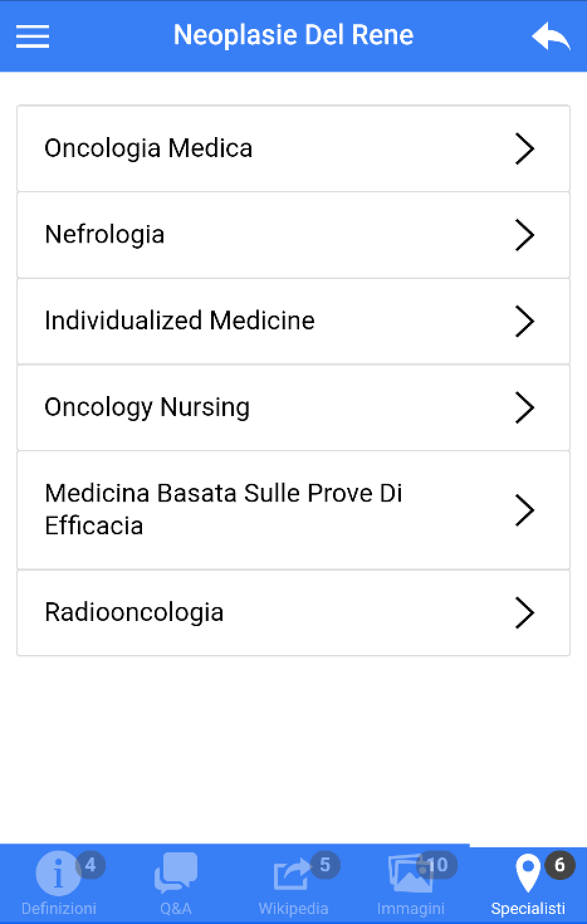The image size is (587, 924).
Task: Select the Oncologia Medica specialty
Action: point(149,148)
